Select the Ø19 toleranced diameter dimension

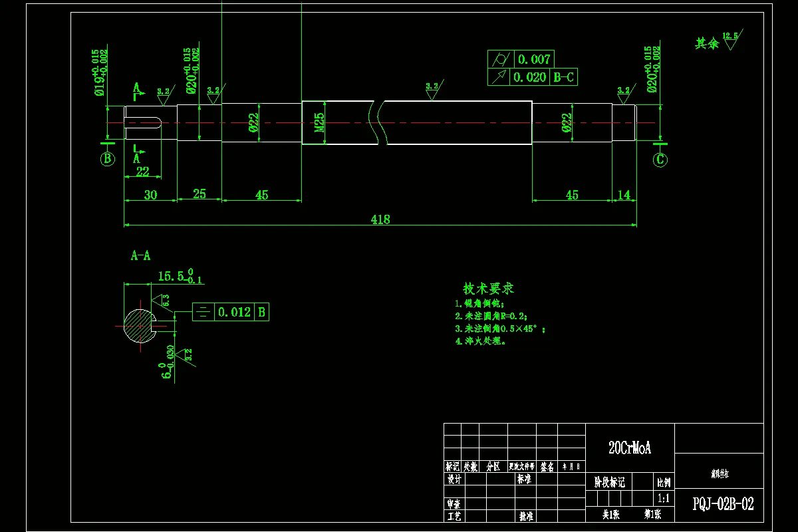98,73
